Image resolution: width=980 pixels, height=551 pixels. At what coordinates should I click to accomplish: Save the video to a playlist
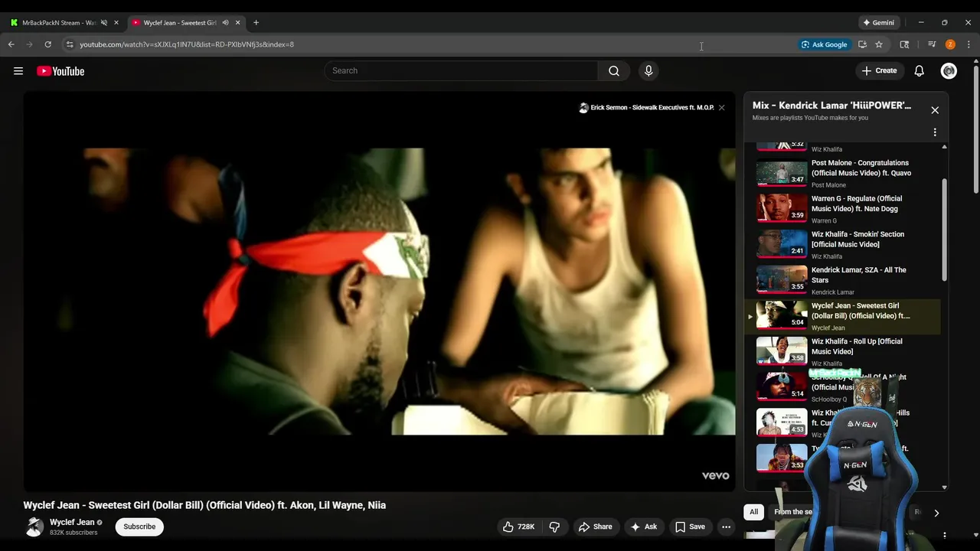pos(690,527)
